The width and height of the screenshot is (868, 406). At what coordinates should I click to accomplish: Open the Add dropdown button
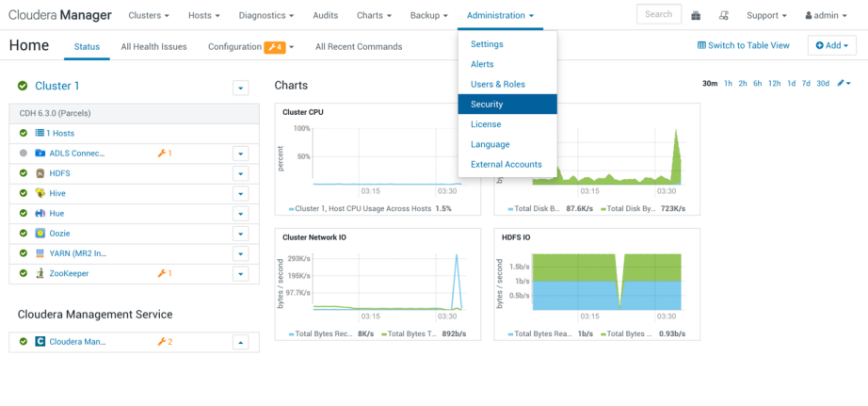(x=831, y=45)
